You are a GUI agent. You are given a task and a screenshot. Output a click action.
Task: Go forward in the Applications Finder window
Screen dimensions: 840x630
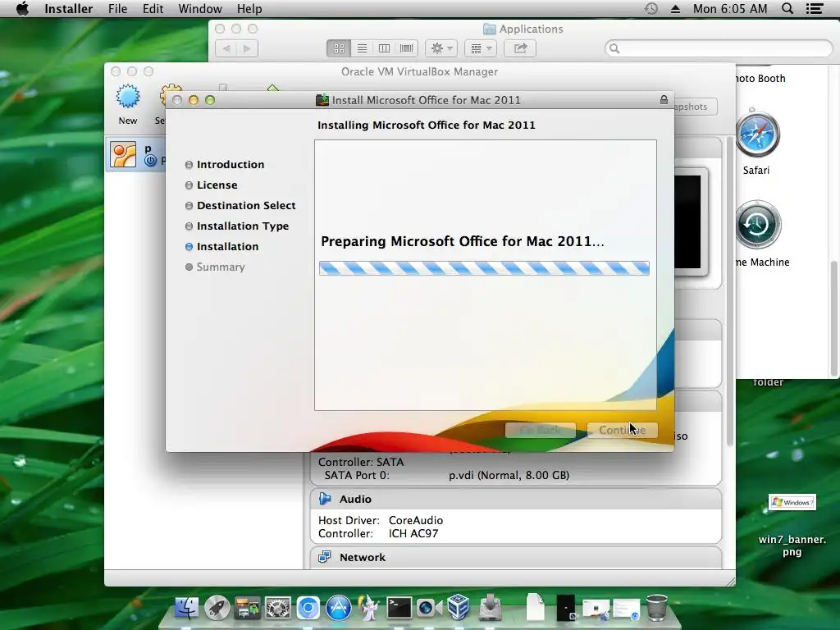point(248,48)
